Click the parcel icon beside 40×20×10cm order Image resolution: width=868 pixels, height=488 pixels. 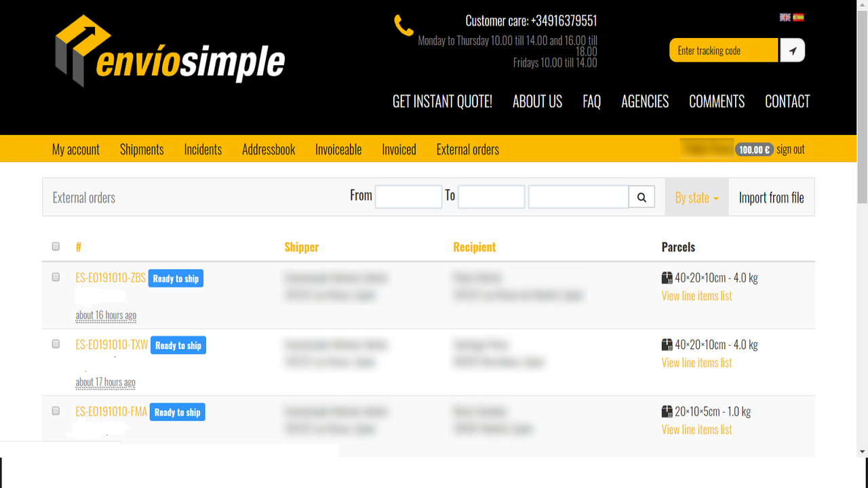667,277
